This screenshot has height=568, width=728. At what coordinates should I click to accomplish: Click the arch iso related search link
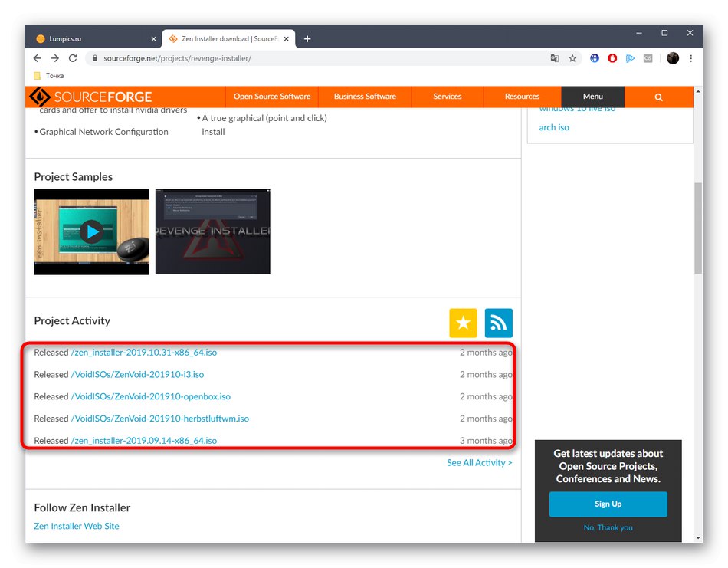554,127
